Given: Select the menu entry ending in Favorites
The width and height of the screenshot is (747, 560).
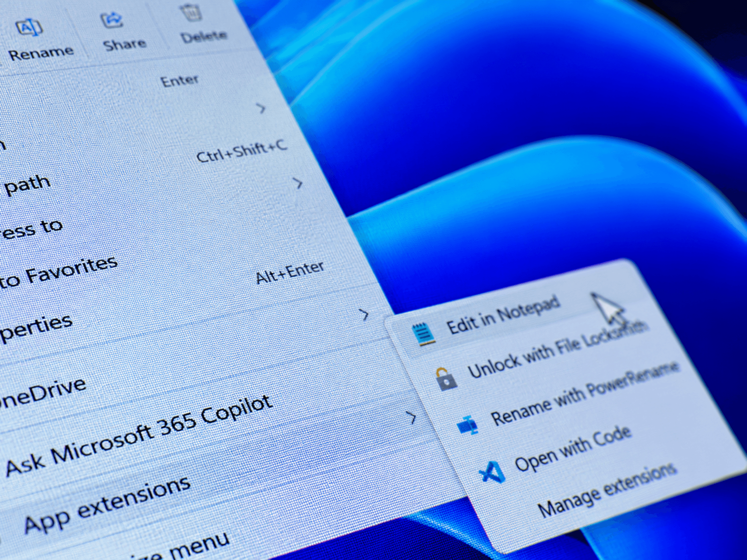Looking at the screenshot, I should pos(58,273).
